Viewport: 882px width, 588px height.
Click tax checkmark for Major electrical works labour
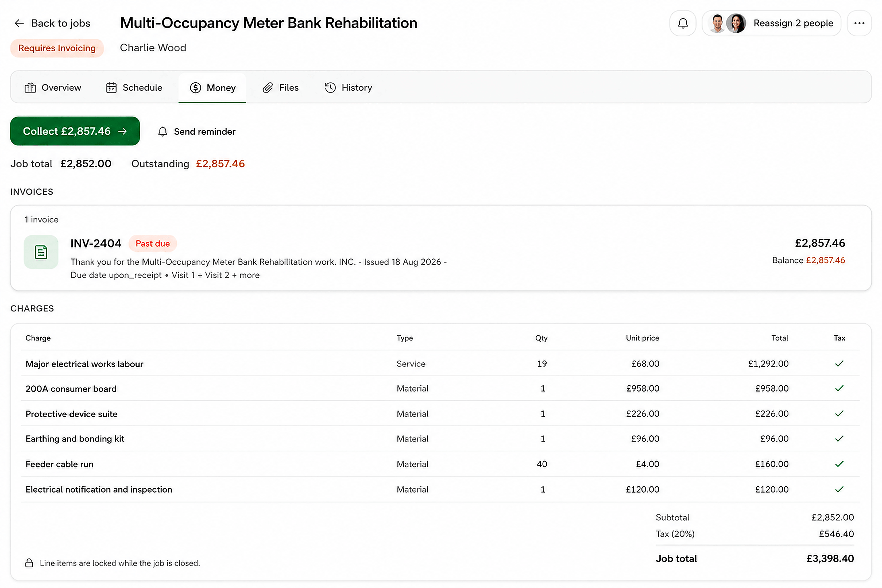point(839,363)
